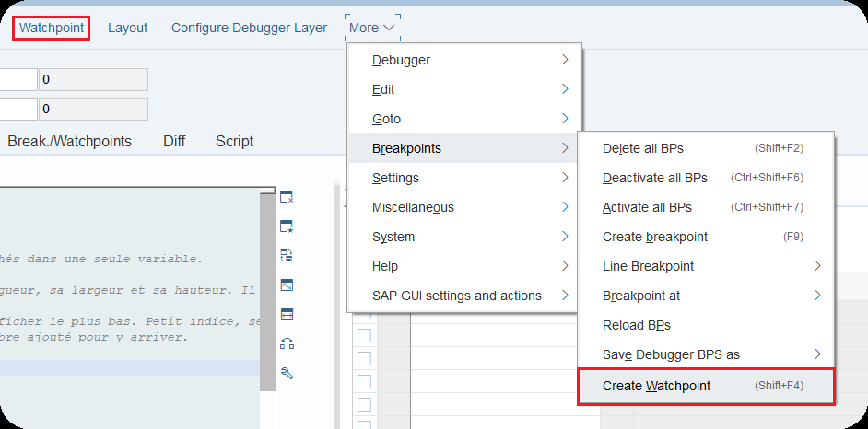Click the Replace Tool swap icon
The image size is (868, 429).
point(287,255)
